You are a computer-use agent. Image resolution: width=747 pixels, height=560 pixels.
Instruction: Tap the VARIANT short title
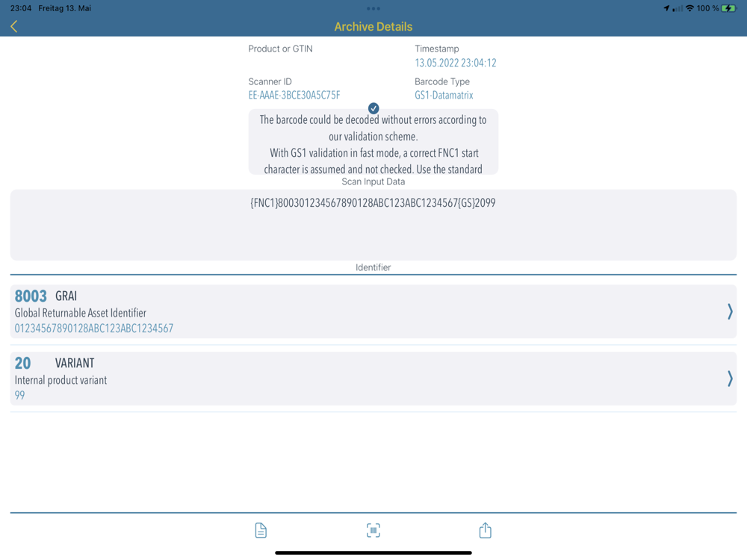pyautogui.click(x=75, y=364)
